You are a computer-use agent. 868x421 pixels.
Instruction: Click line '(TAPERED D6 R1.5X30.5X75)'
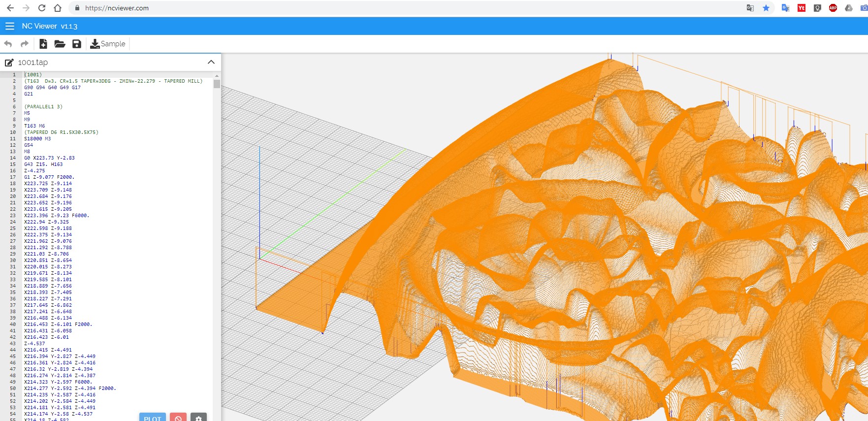click(x=61, y=132)
